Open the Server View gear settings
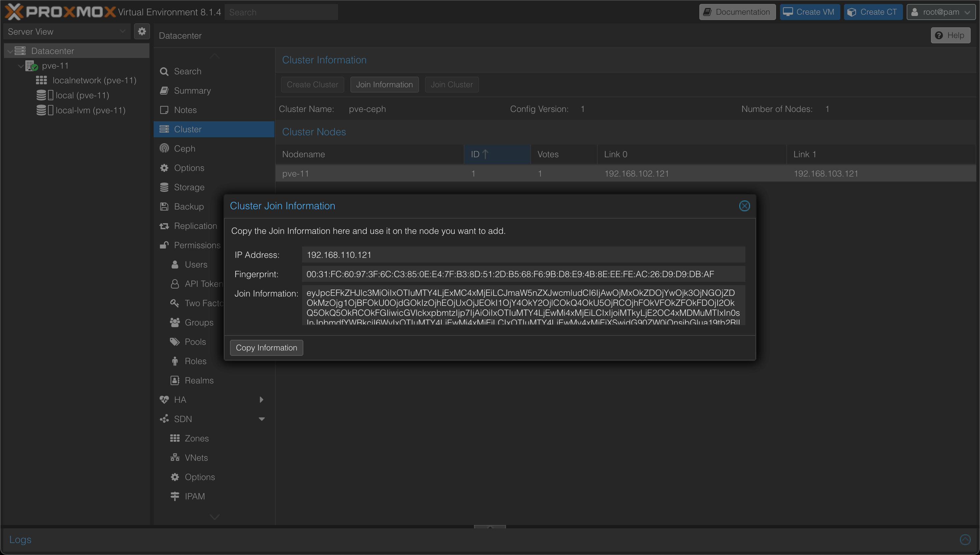The height and width of the screenshot is (555, 980). click(x=142, y=31)
